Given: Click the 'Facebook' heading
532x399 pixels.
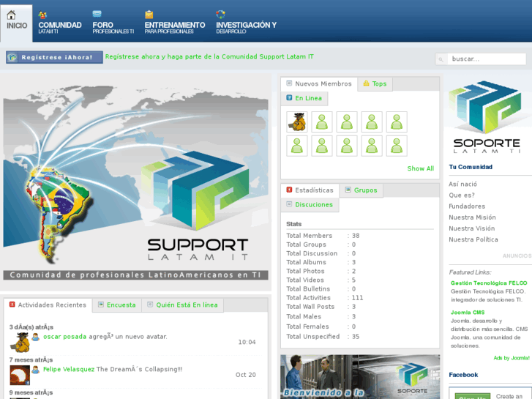Looking at the screenshot, I should point(463,375).
